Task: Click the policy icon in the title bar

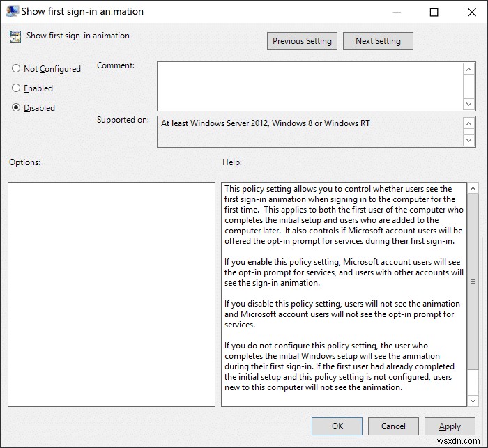Action: [x=13, y=11]
